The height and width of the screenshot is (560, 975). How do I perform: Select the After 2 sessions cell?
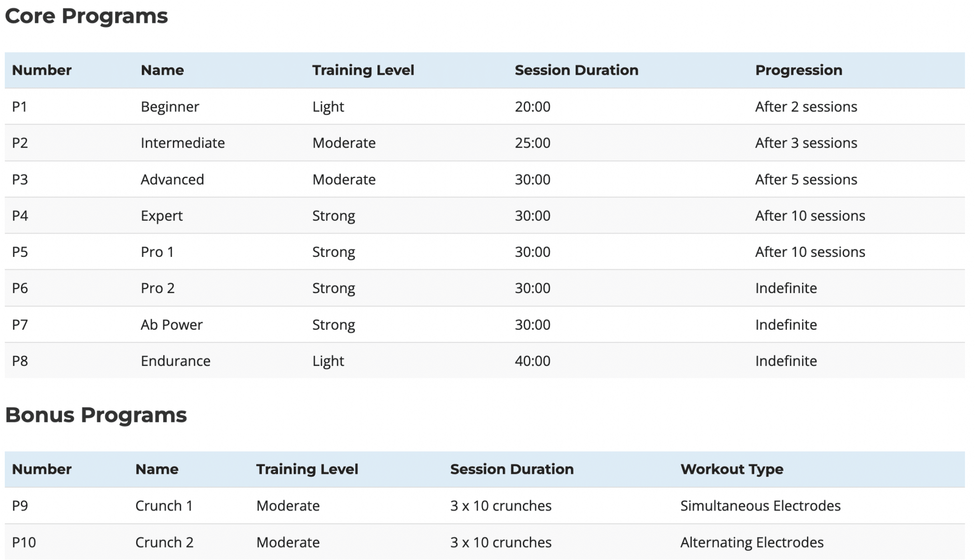[x=806, y=107]
